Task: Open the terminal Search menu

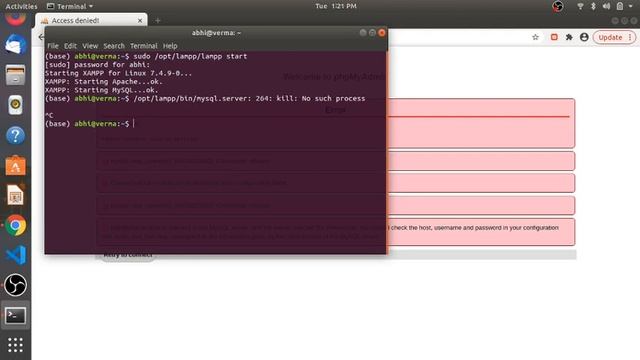Action: tap(113, 46)
